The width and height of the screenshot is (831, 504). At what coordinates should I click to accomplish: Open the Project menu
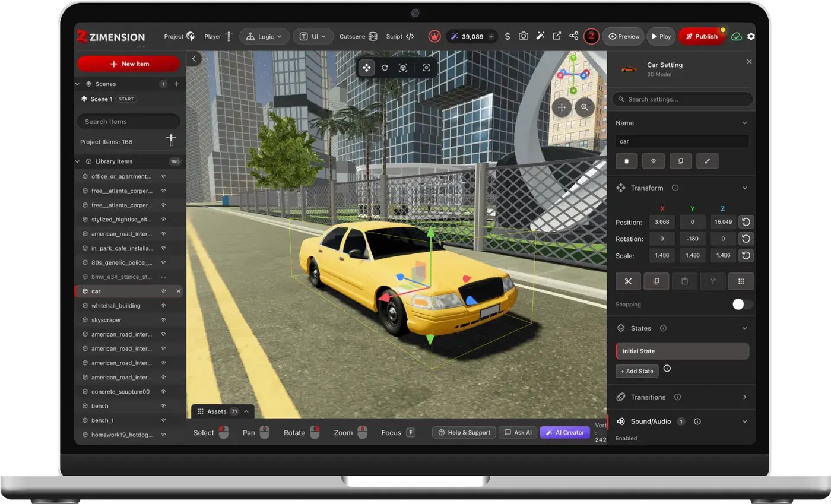[179, 36]
